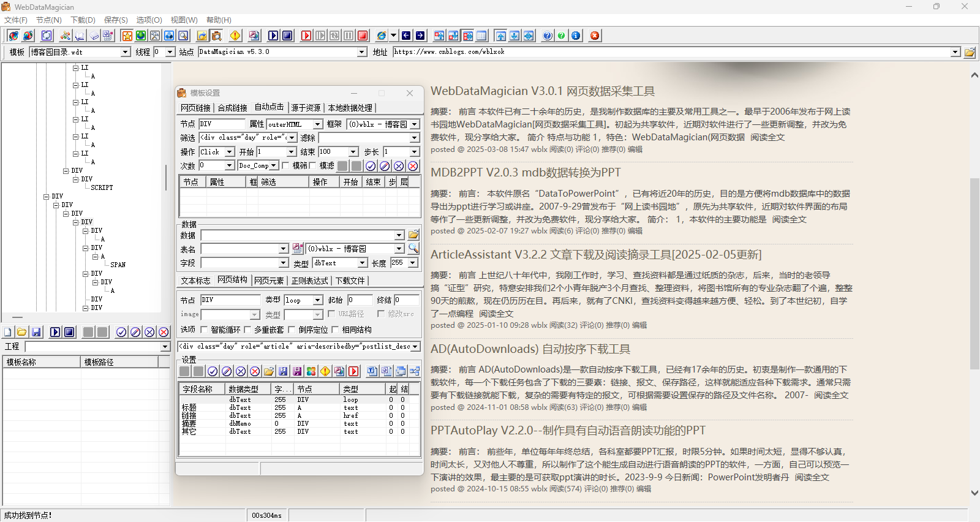Open the 模板 template dropdown
This screenshot has height=522, width=980.
(x=126, y=52)
